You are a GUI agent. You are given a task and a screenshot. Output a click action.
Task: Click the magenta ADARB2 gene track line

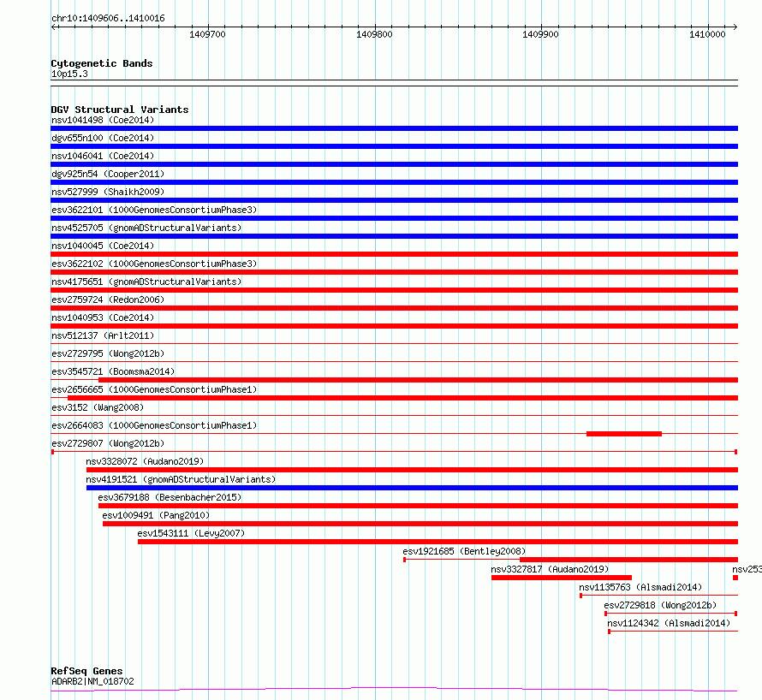(394, 690)
